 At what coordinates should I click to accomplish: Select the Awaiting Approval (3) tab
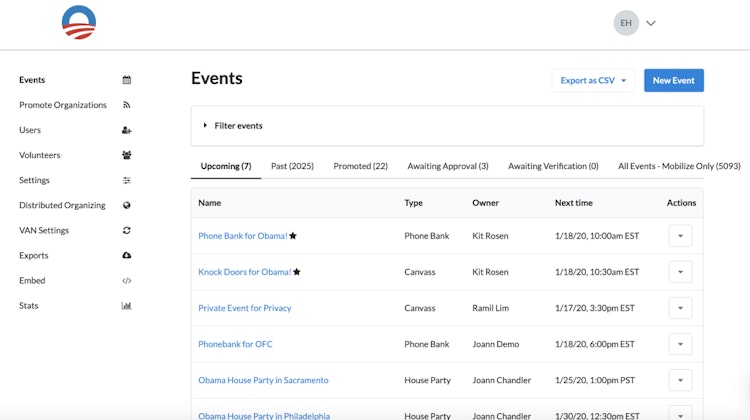click(x=448, y=166)
